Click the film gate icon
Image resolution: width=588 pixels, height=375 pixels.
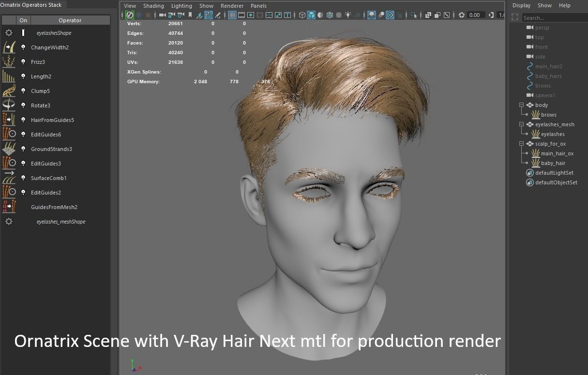(241, 15)
